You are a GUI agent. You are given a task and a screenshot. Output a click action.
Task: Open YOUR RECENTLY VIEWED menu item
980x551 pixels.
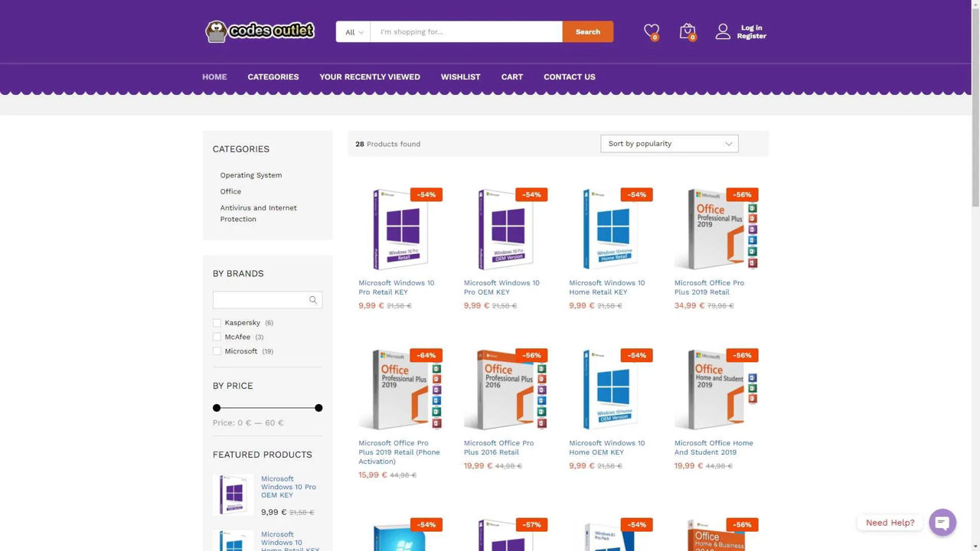370,77
